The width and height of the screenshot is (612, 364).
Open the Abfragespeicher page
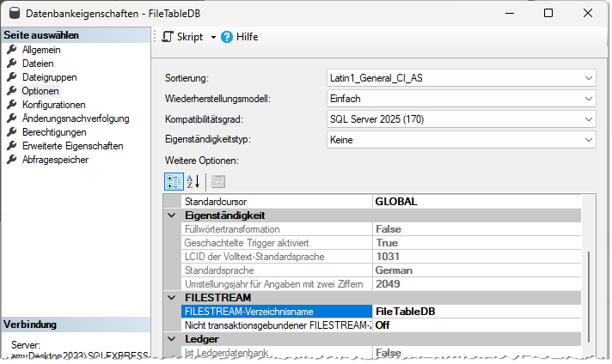tap(55, 160)
